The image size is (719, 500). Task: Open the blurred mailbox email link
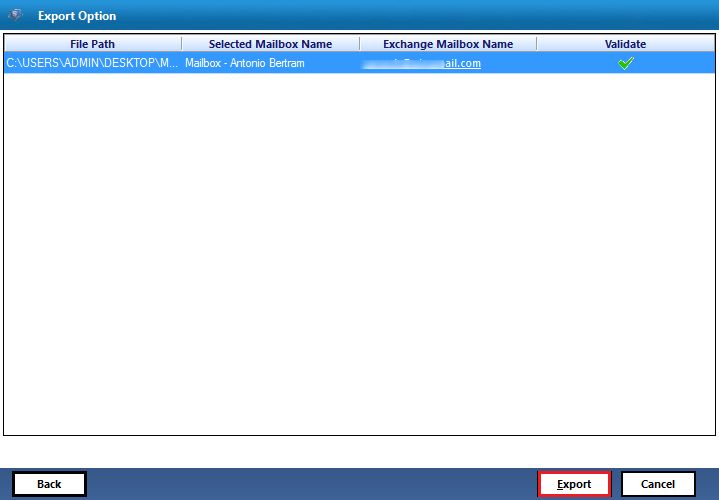tap(421, 63)
